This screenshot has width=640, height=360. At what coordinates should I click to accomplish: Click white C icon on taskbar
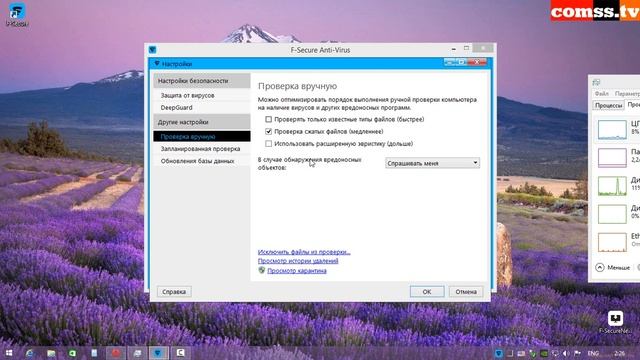point(180,353)
